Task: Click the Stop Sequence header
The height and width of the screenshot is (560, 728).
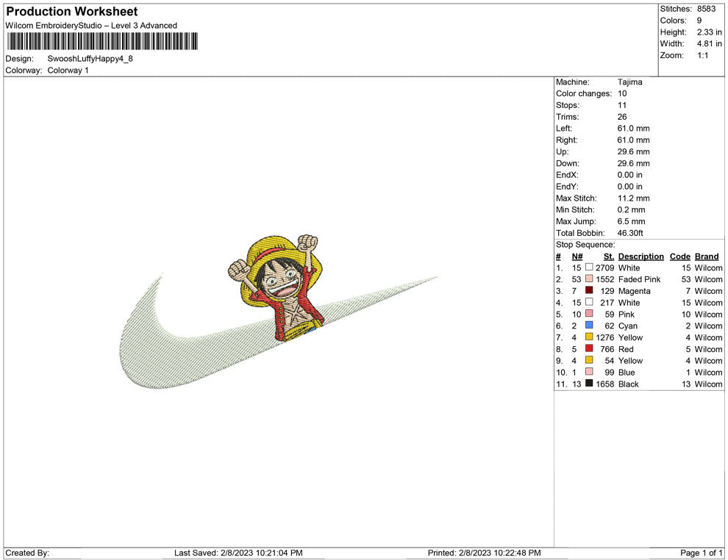Action: 585,244
